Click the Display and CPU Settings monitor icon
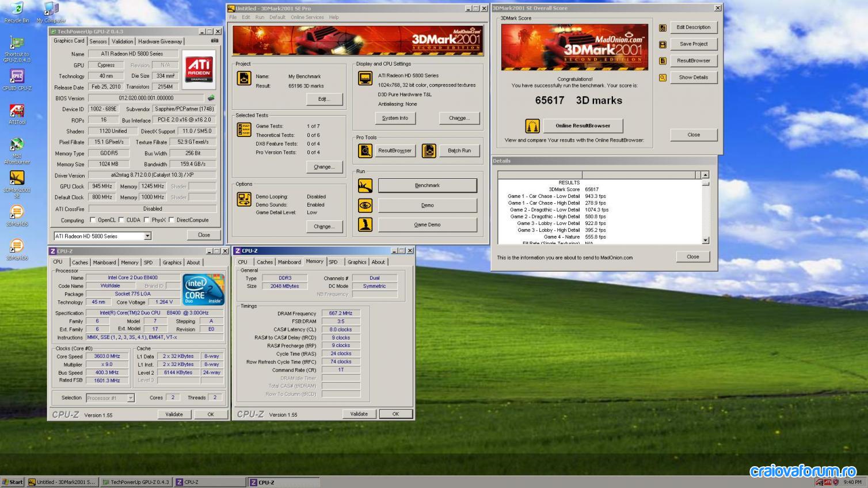This screenshot has height=488, width=868. [365, 78]
